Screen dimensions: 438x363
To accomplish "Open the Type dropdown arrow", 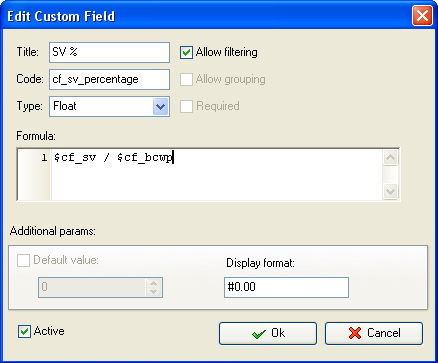I will point(160,107).
